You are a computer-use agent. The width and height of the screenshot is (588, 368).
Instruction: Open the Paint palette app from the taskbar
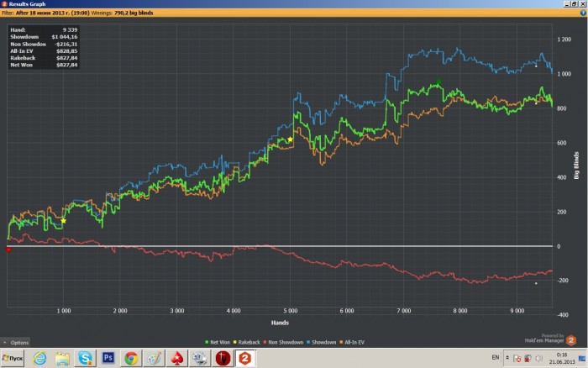pos(154,358)
